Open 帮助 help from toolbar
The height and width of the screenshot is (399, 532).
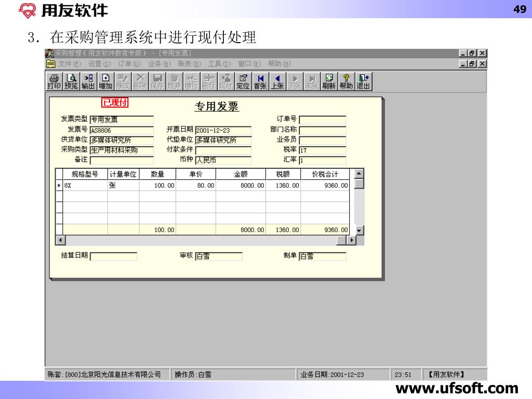point(346,82)
